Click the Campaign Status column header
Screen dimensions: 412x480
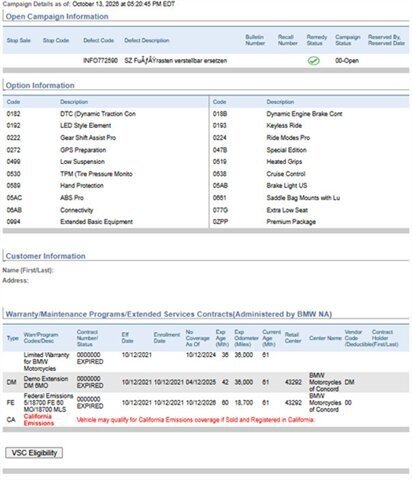[x=348, y=40]
